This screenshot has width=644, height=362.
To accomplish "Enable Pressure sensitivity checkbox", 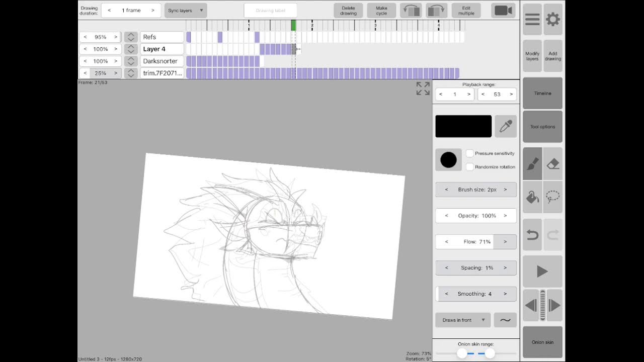I will [470, 153].
